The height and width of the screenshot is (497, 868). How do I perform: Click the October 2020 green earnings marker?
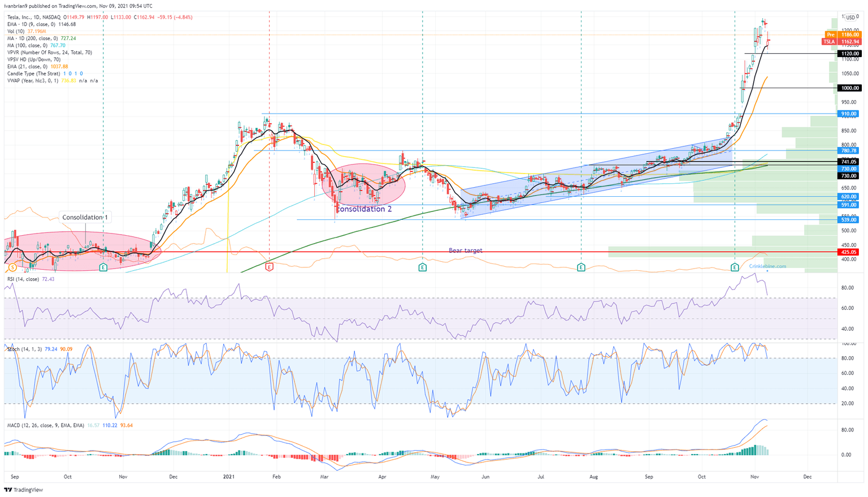103,267
